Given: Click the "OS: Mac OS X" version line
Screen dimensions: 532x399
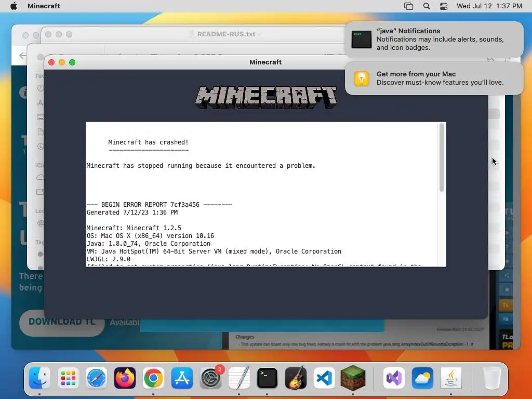Looking at the screenshot, I should [x=150, y=236].
